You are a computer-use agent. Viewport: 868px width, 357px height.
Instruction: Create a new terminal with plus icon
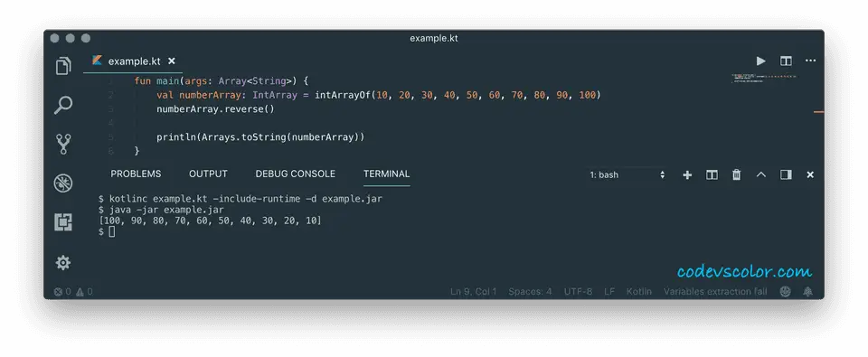687,175
